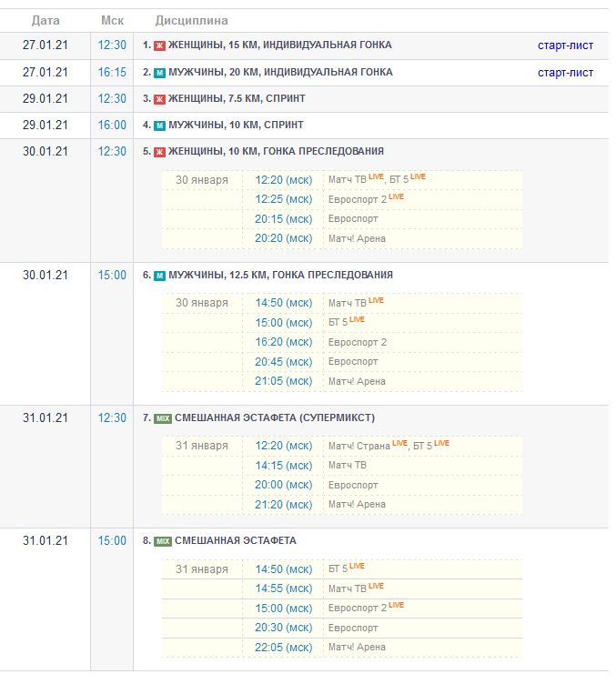
Task: Click the men's icon for 12.5 km pursuit
Action: click(x=159, y=276)
